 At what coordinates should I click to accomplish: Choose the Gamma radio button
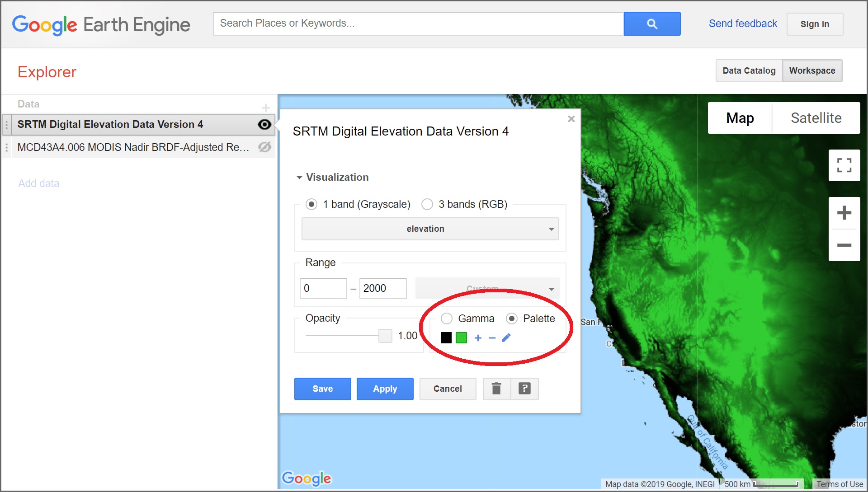click(x=447, y=319)
